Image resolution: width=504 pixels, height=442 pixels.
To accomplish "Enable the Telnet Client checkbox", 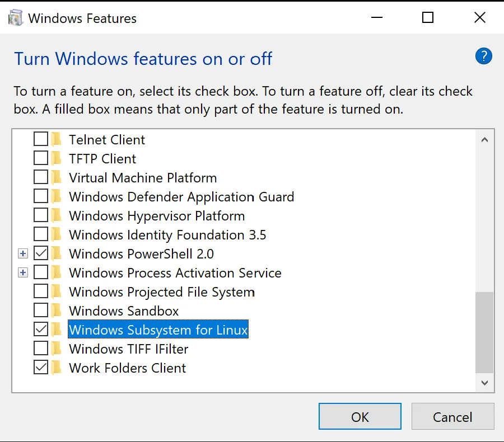I will point(41,139).
